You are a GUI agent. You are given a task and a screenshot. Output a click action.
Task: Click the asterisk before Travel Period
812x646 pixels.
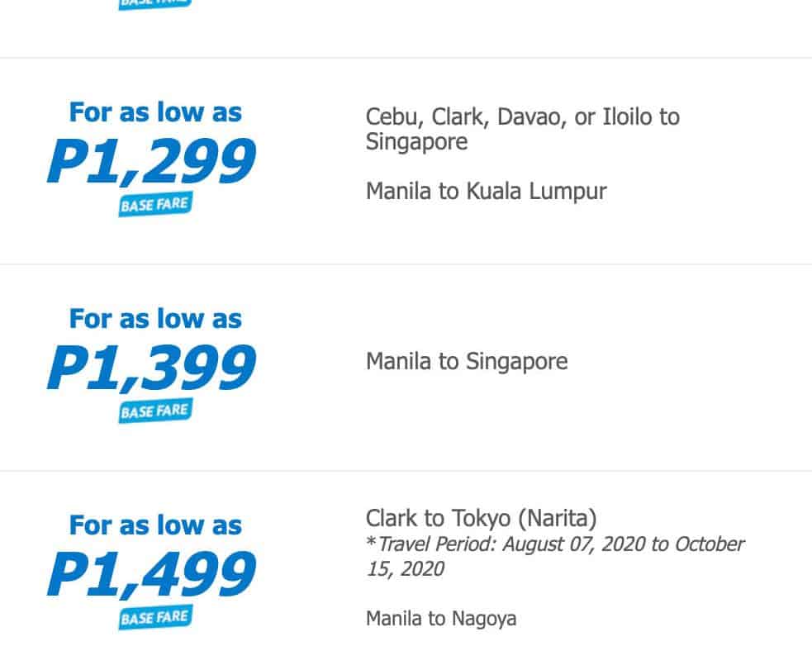pyautogui.click(x=371, y=544)
